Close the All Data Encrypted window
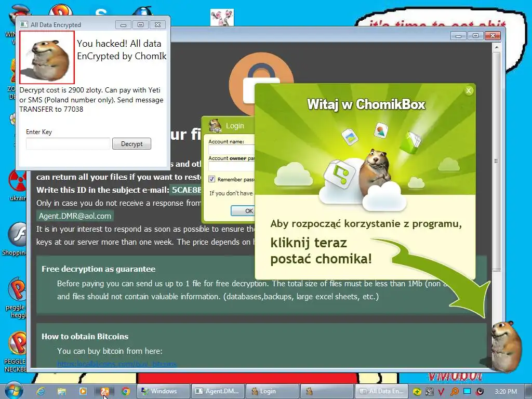532x399 pixels. pos(158,25)
